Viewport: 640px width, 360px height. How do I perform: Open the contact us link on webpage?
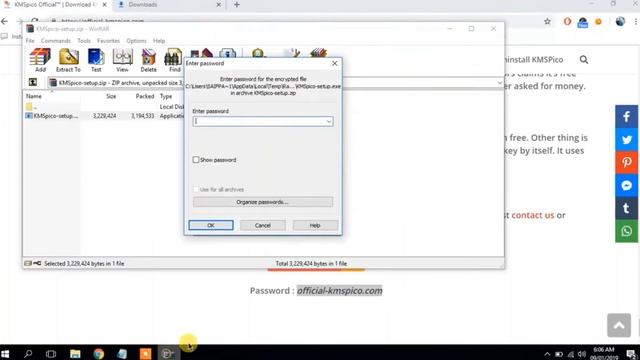point(533,215)
